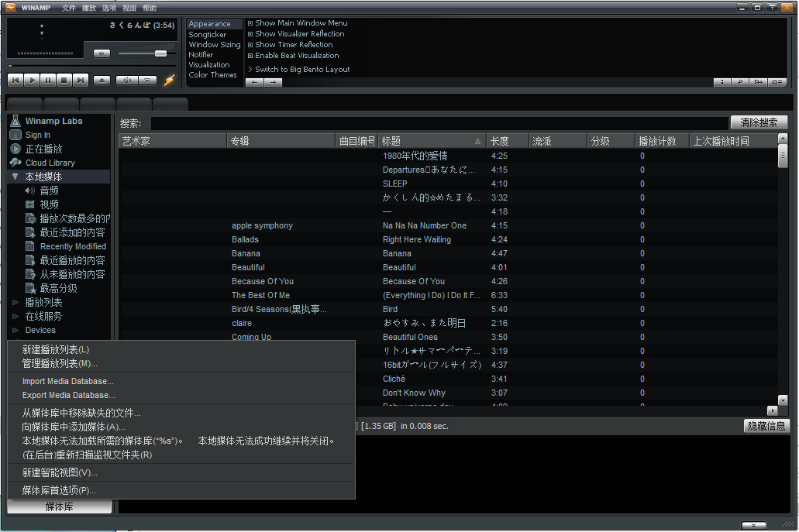Screen dimensions: 799x532
Task: Collapse the 本地媒体 tree node
Action: pyautogui.click(x=15, y=177)
